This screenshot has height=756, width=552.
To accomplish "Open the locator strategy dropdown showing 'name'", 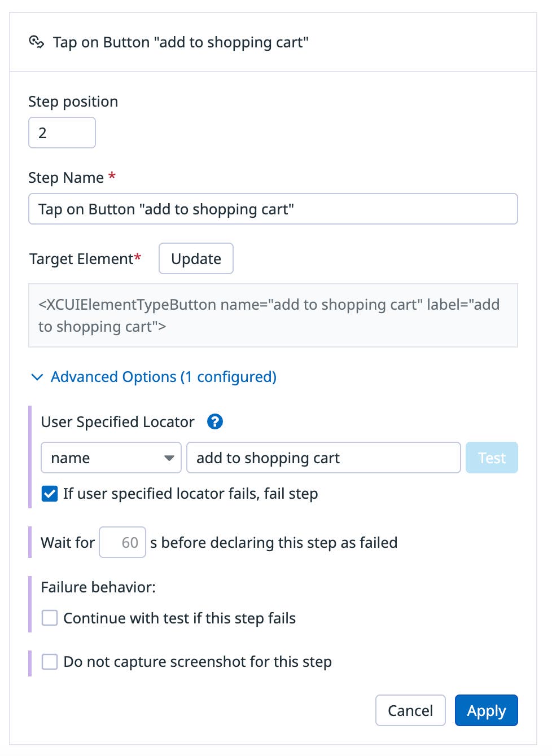I will [x=111, y=458].
